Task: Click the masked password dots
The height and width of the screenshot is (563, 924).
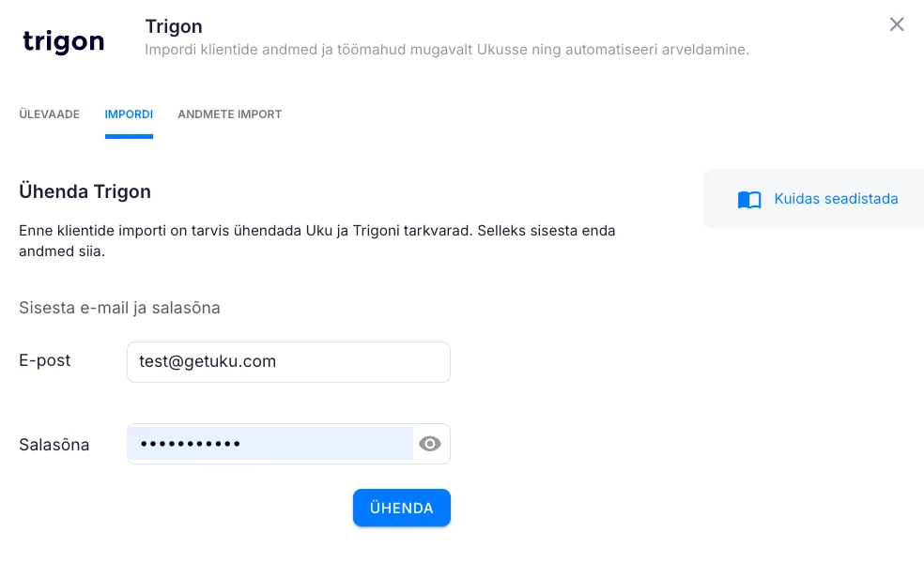Action: tap(191, 444)
